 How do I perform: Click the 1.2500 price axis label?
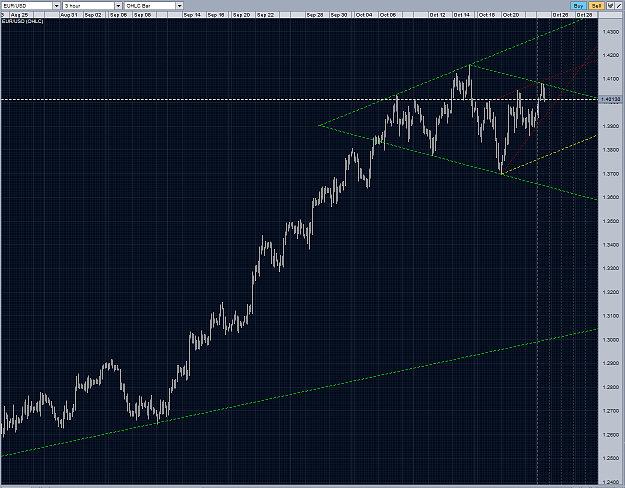coord(611,458)
